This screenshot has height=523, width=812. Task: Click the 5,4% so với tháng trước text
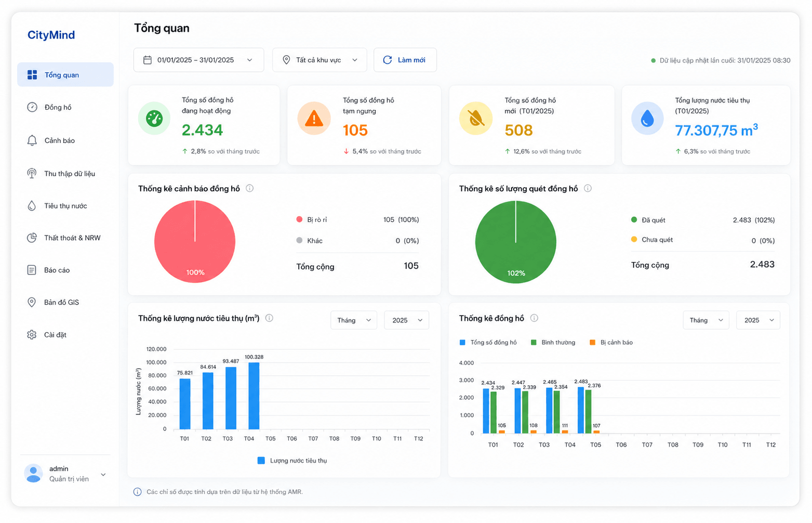[x=382, y=151]
